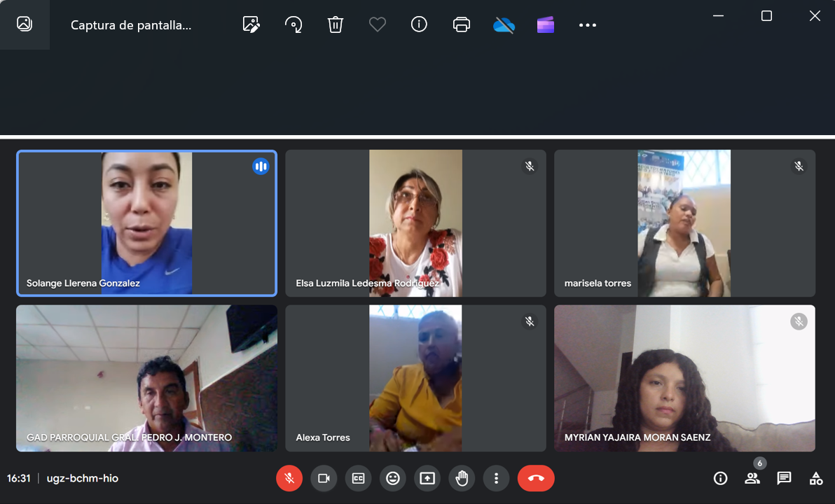Screen dimensions: 835x504
Task: Mark the image as favorite with the heart
Action: click(378, 24)
